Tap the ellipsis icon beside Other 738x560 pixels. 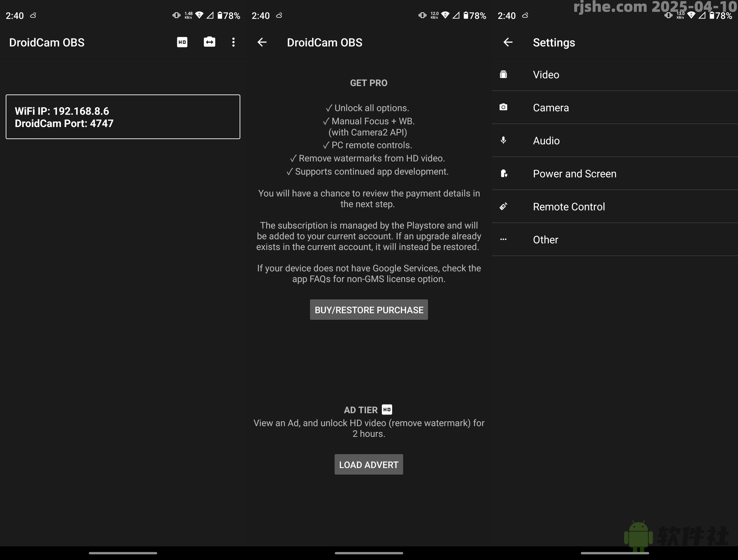coord(503,239)
